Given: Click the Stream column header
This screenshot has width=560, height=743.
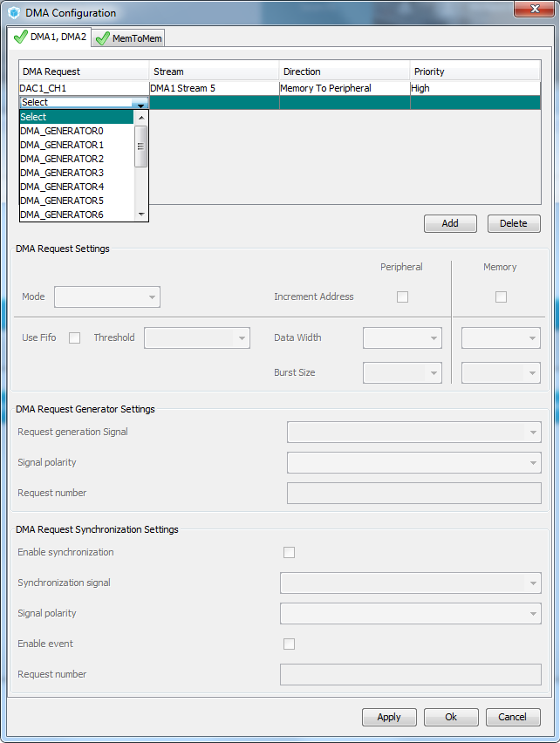Looking at the screenshot, I should (x=215, y=72).
